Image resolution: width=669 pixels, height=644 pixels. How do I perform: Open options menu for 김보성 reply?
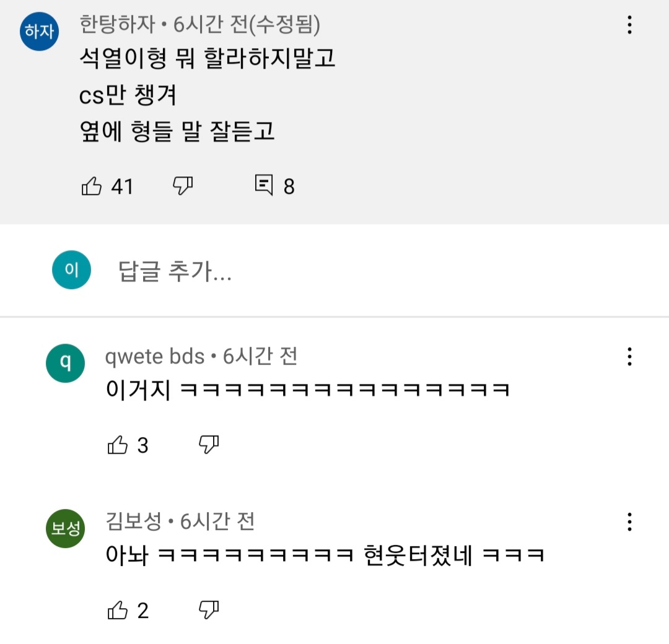point(629,522)
